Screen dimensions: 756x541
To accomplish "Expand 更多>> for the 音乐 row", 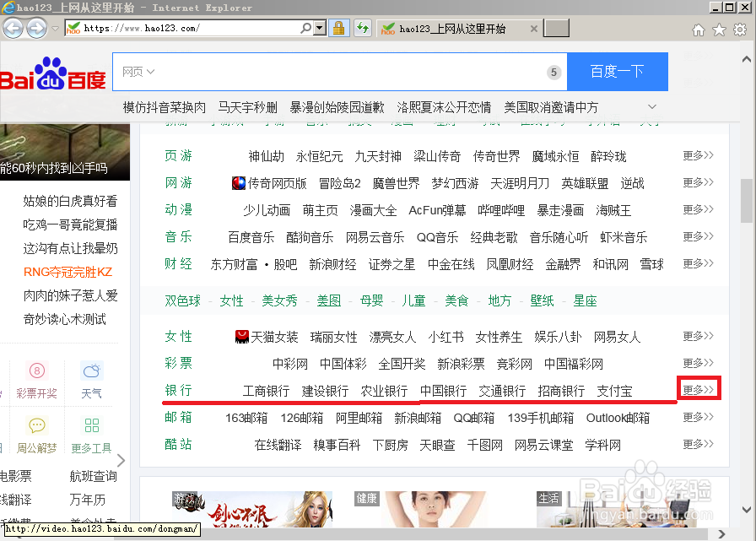I will coord(698,236).
